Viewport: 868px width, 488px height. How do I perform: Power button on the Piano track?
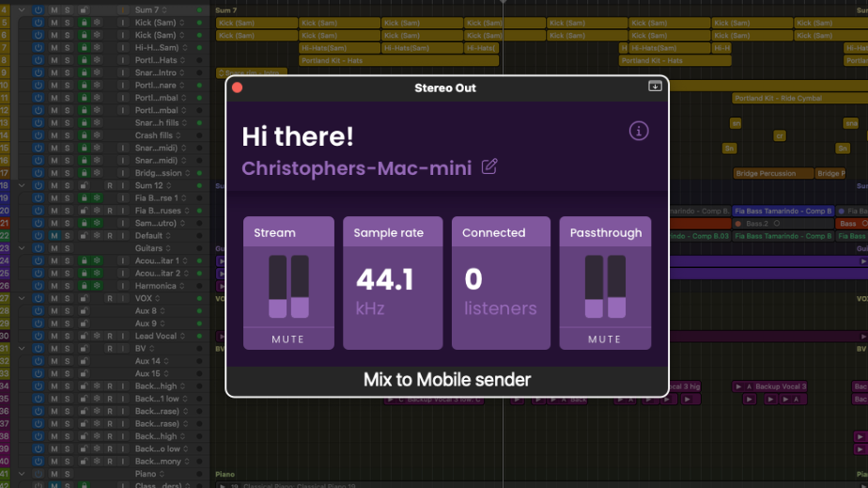39,474
